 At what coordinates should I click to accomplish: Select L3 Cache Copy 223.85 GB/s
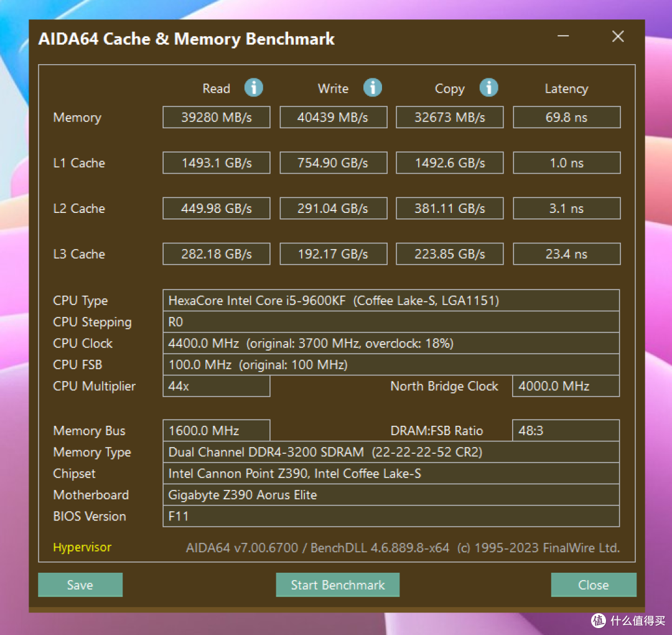coord(450,254)
